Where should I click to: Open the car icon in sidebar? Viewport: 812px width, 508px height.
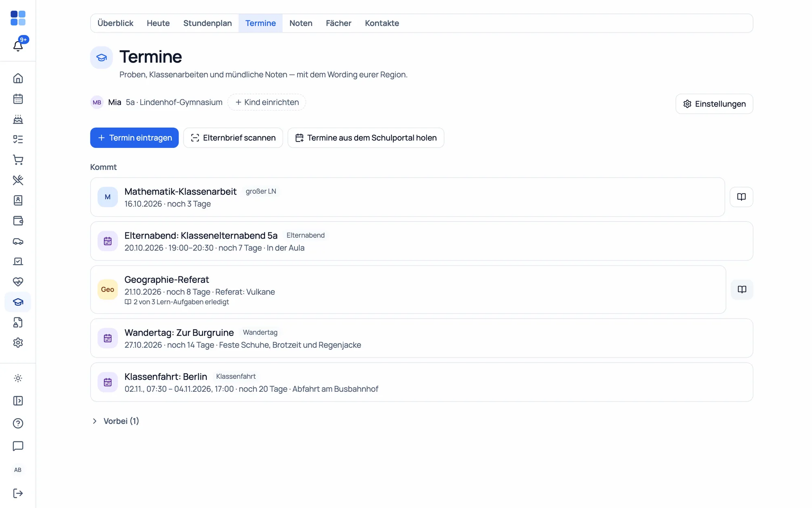tap(18, 241)
